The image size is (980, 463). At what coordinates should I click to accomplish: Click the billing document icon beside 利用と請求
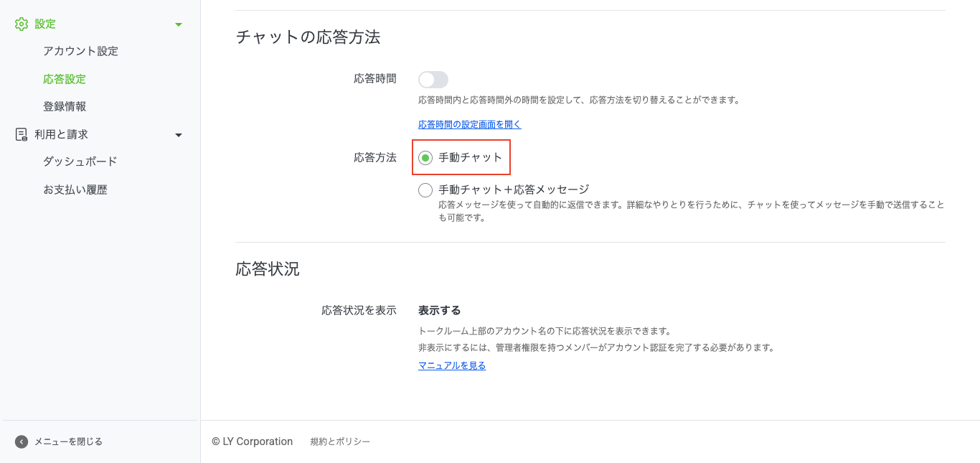click(22, 134)
